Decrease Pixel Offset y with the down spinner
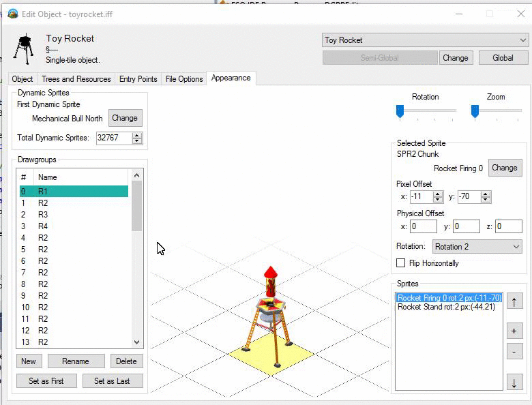This screenshot has height=405, width=532. coord(486,200)
